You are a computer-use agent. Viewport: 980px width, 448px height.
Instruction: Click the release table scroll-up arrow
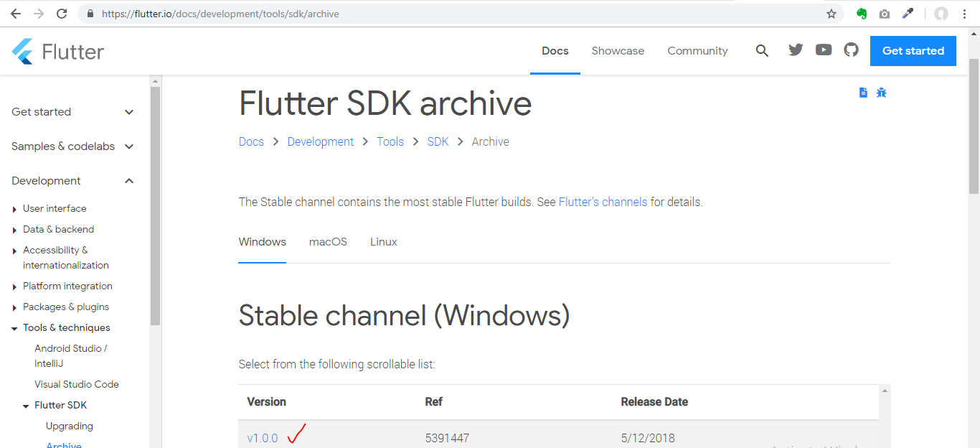(885, 391)
